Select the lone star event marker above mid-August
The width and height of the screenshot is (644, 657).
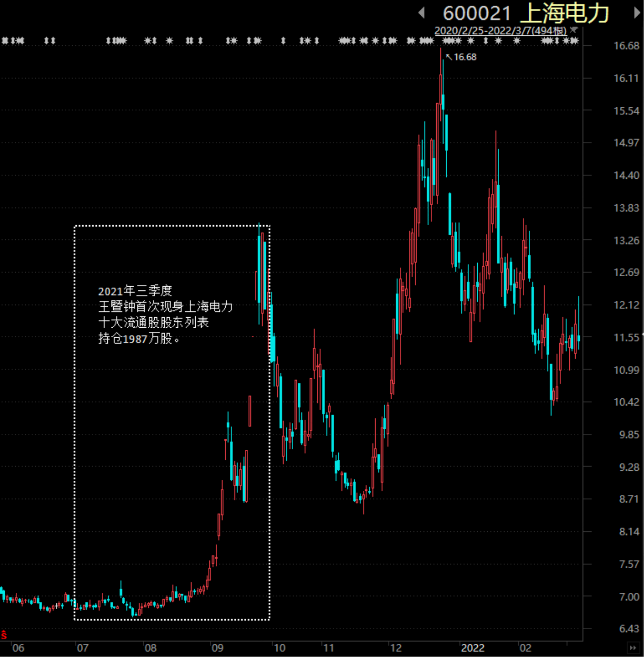pyautogui.click(x=170, y=41)
